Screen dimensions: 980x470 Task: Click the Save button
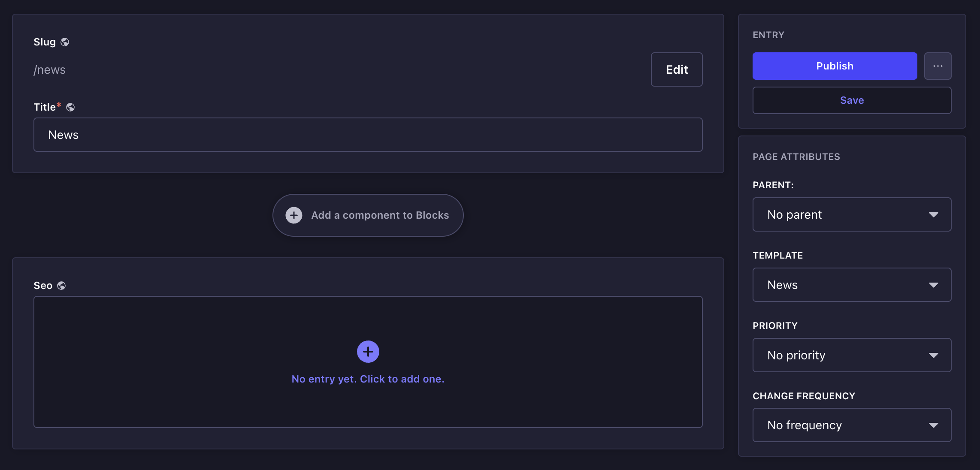point(852,100)
